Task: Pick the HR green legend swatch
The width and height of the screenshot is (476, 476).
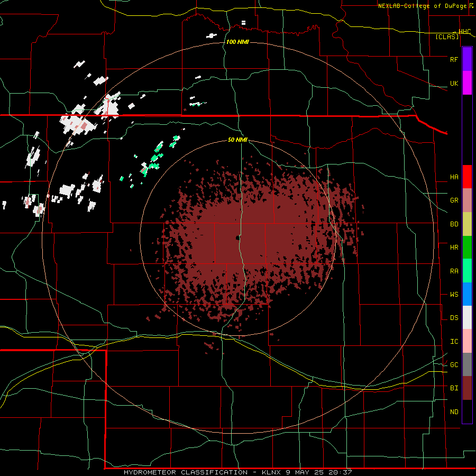Action: [467, 247]
